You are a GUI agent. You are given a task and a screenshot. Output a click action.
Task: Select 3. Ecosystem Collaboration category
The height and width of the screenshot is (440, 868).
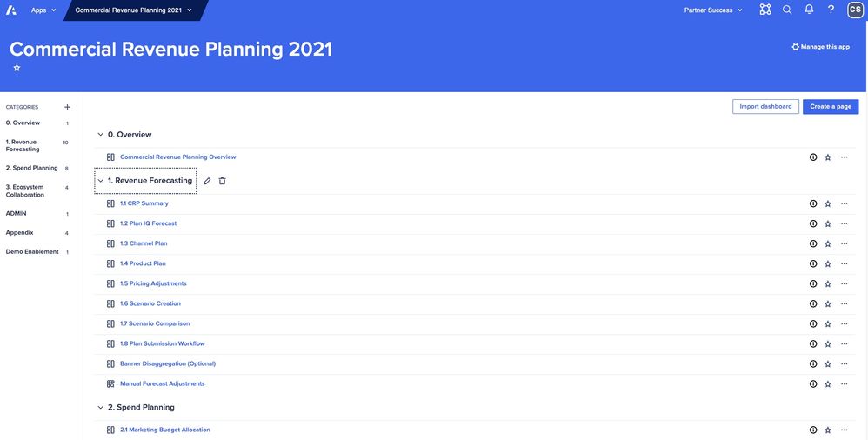coord(25,191)
